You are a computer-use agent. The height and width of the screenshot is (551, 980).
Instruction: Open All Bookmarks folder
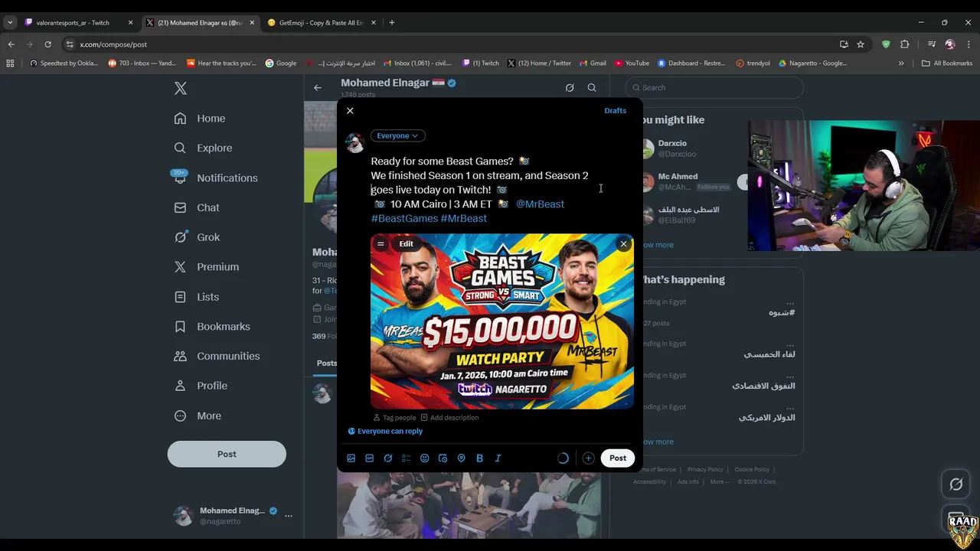pos(947,64)
